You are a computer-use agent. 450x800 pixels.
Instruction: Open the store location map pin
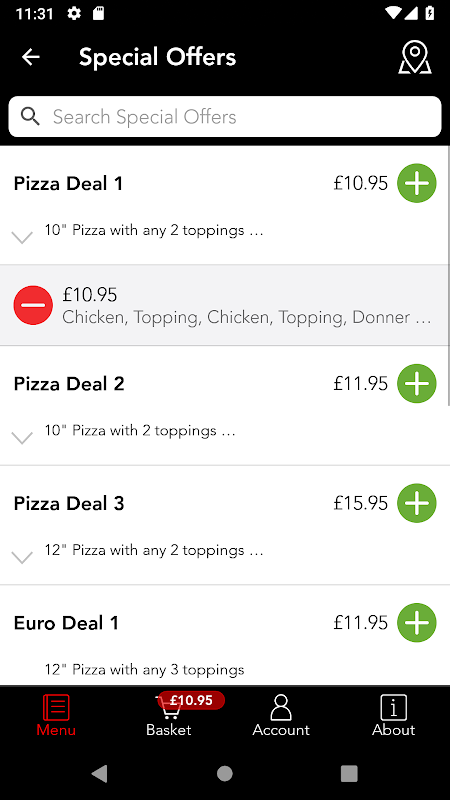415,58
